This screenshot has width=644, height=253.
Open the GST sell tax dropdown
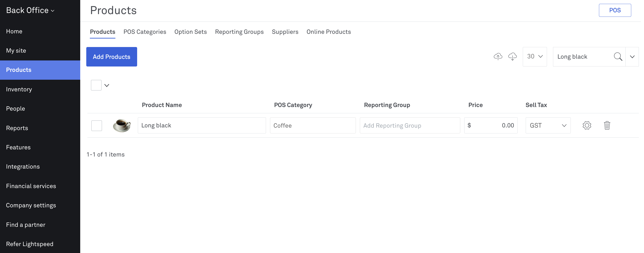click(548, 125)
